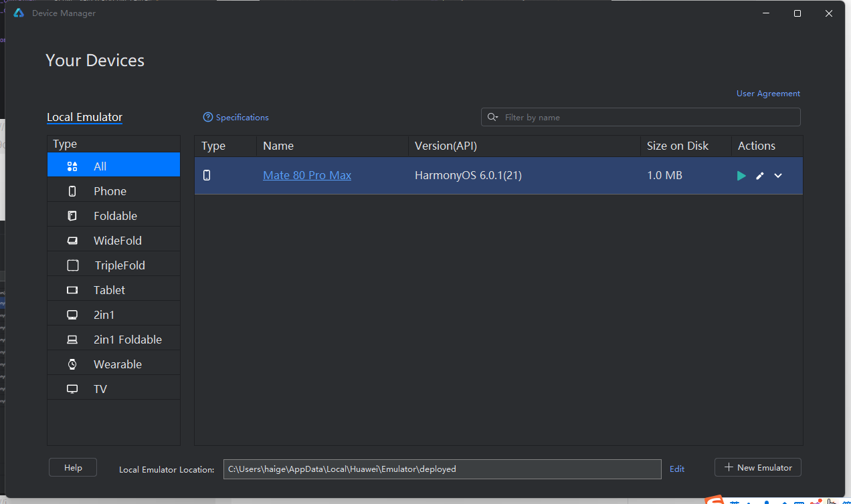Switch to the Local Emulator tab

[84, 117]
